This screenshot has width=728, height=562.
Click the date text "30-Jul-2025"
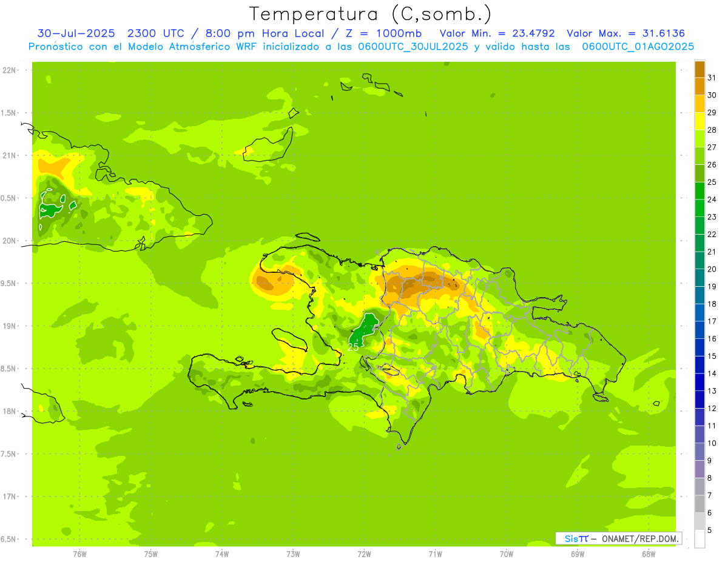[x=75, y=33]
